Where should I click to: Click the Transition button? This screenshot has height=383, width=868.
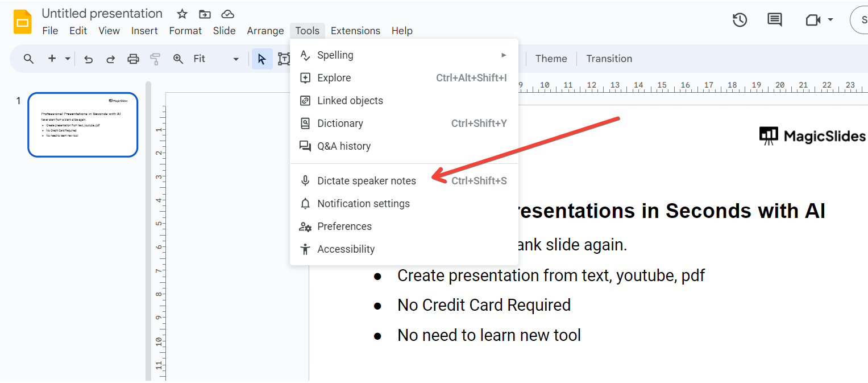tap(609, 59)
